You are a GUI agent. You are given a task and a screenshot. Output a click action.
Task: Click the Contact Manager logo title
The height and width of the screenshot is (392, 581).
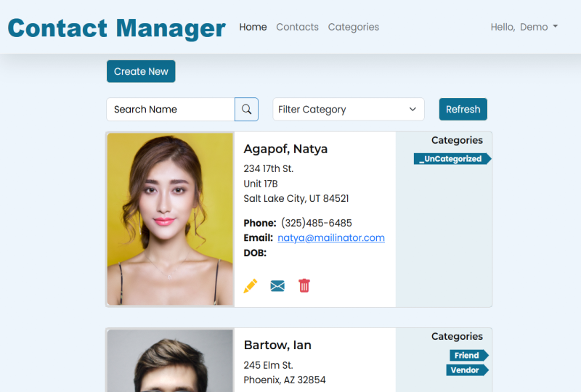[x=116, y=28]
